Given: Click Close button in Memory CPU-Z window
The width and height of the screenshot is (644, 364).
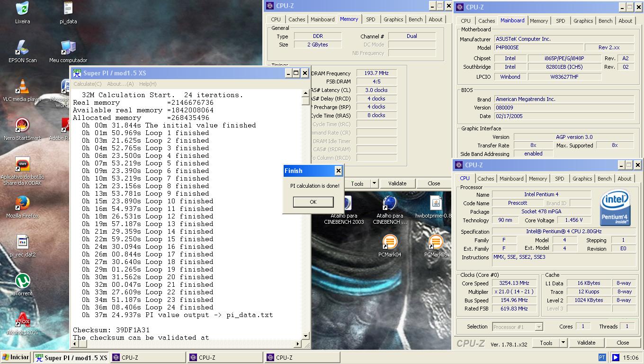Looking at the screenshot, I should (x=434, y=183).
